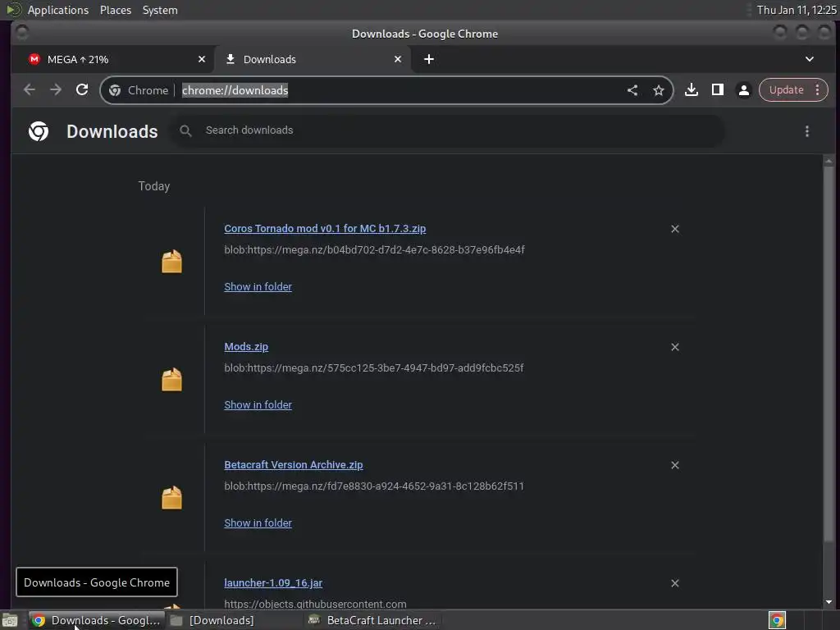Click the Chrome tray icon in bottom panel
Viewport: 840px width, 630px height.
778,620
